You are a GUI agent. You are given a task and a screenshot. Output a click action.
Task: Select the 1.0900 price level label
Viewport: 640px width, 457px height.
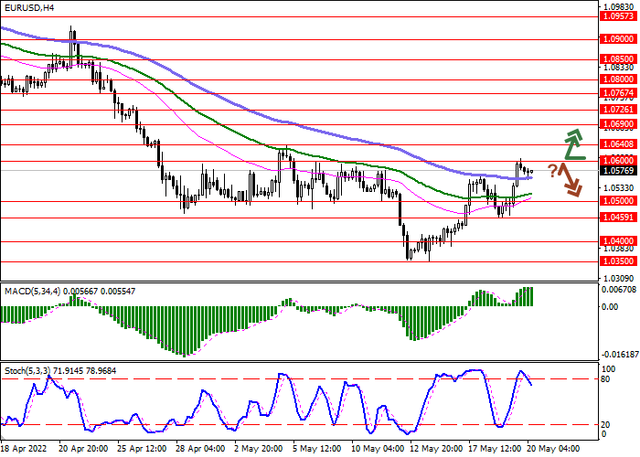(x=617, y=39)
